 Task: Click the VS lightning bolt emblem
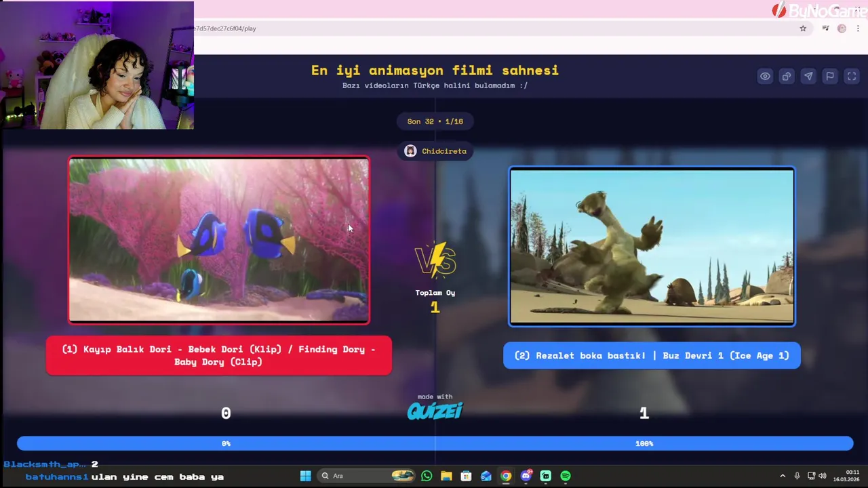[435, 261]
